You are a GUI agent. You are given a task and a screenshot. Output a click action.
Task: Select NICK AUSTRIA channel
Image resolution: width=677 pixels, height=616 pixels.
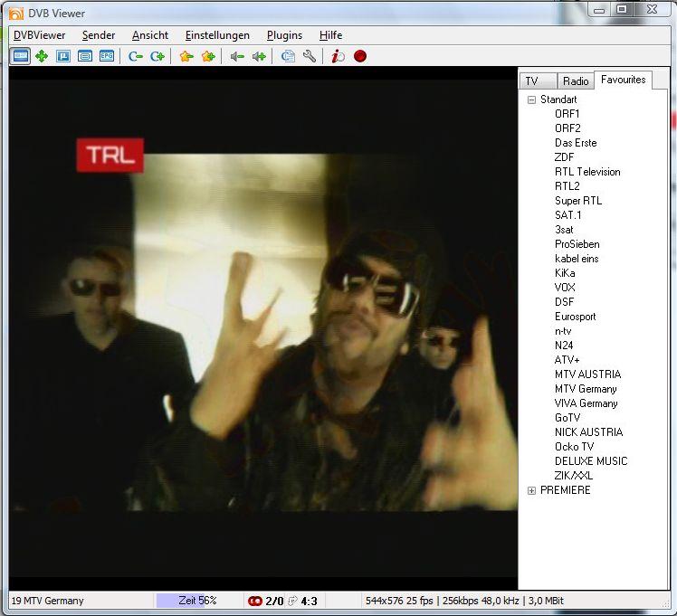[x=588, y=432]
